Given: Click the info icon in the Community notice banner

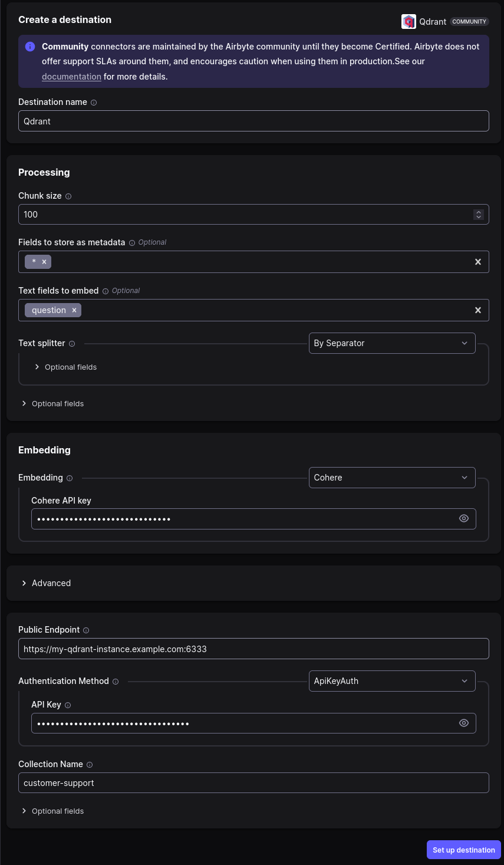Looking at the screenshot, I should click(x=29, y=47).
